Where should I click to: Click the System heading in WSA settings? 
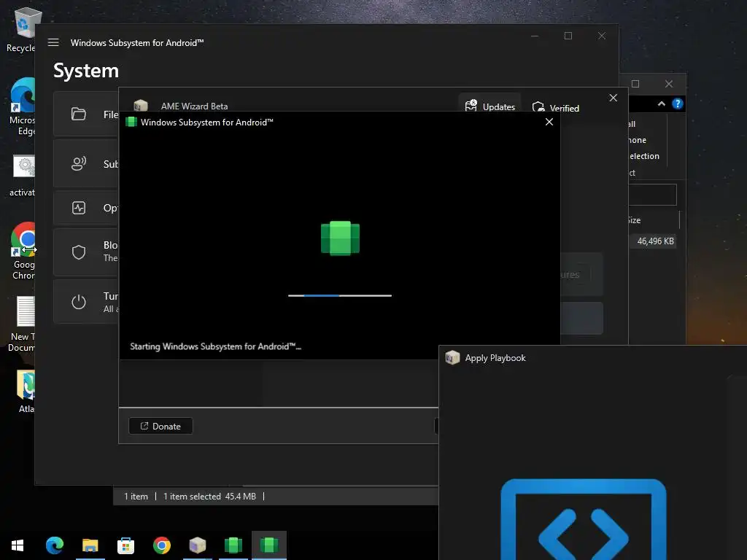(86, 71)
